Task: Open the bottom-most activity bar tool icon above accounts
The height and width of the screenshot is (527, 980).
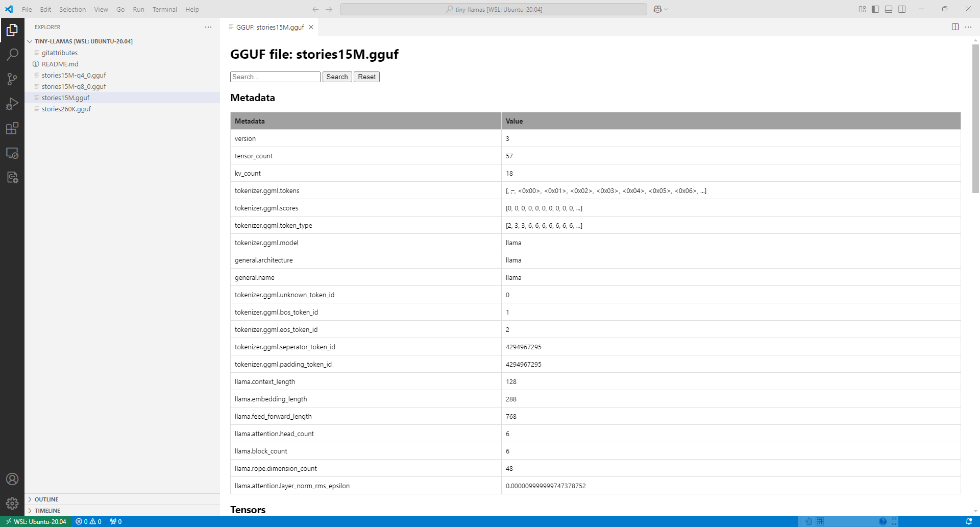Action: [12, 177]
